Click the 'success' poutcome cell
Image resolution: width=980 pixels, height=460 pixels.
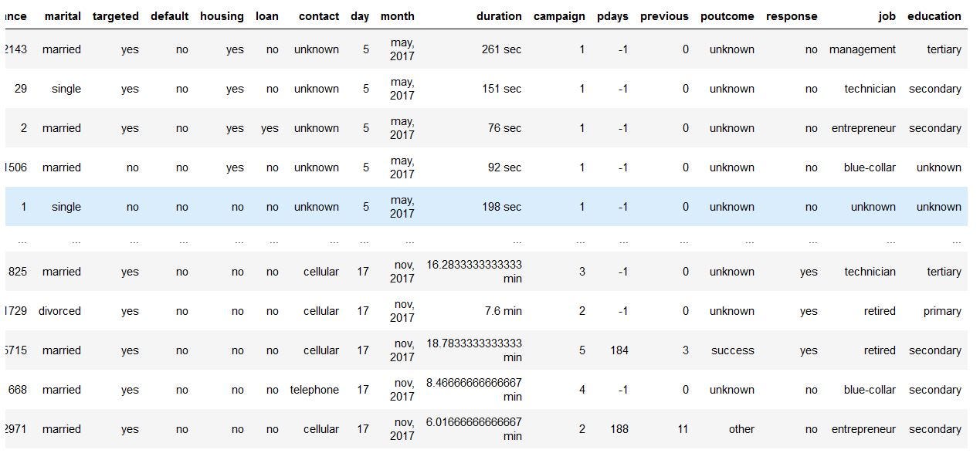[x=732, y=350]
